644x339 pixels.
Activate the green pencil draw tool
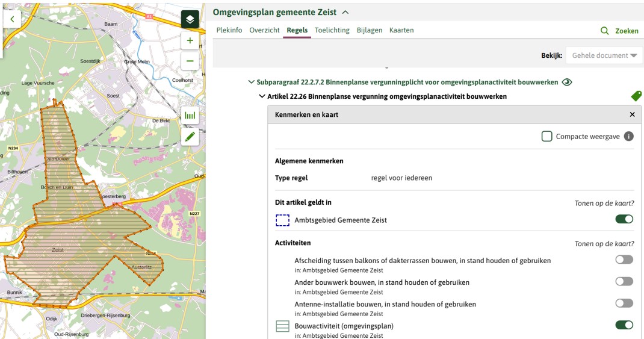tap(190, 137)
